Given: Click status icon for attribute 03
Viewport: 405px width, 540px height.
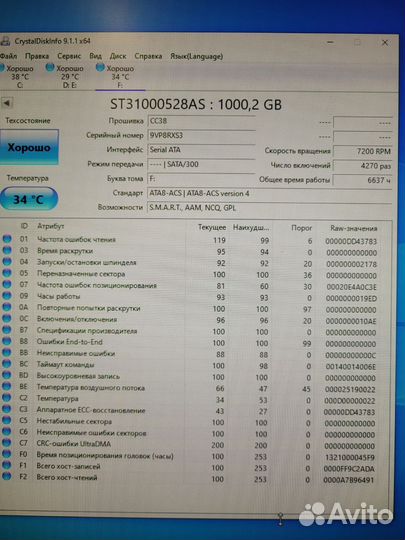Looking at the screenshot, I should click(7, 250).
